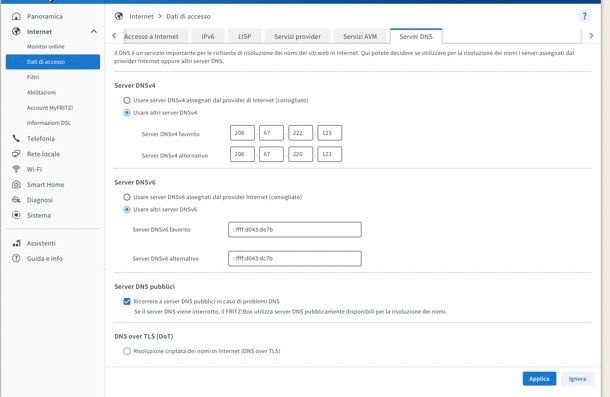Click the Panoramica home icon
This screenshot has height=397, width=610.
coord(16,16)
